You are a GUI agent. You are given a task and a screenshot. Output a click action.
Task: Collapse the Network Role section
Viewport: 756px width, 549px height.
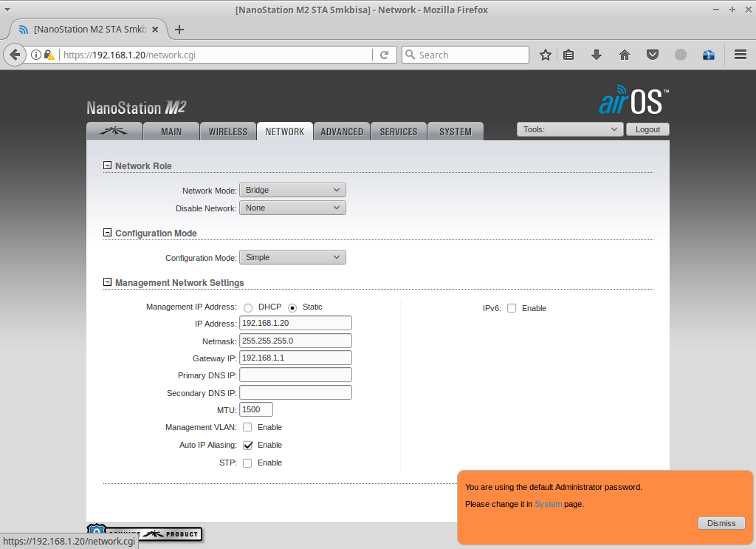108,166
